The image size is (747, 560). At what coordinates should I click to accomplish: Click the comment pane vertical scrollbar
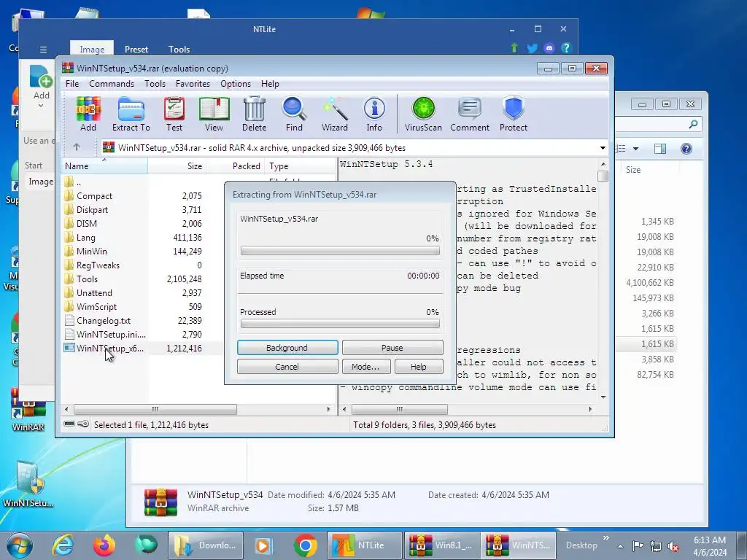point(603,176)
